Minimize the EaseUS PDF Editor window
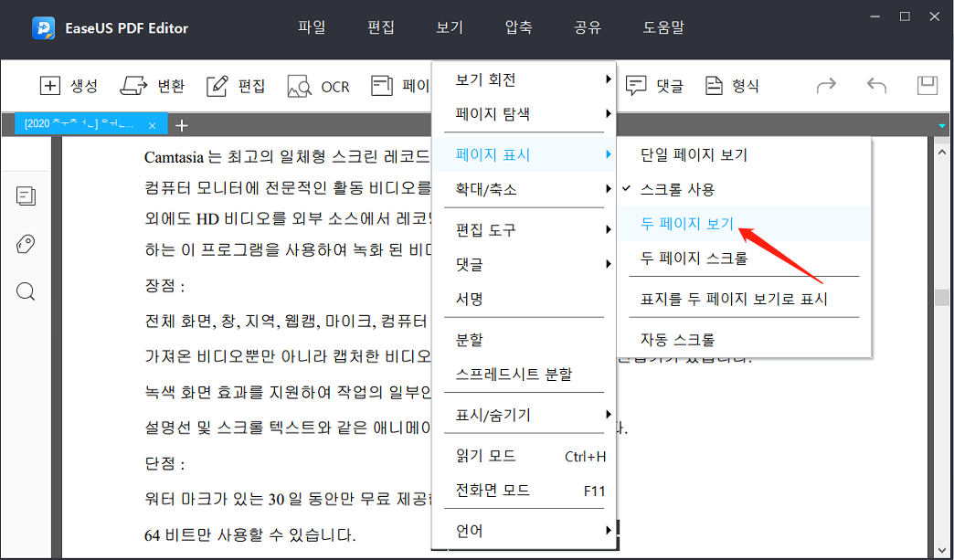 click(875, 16)
